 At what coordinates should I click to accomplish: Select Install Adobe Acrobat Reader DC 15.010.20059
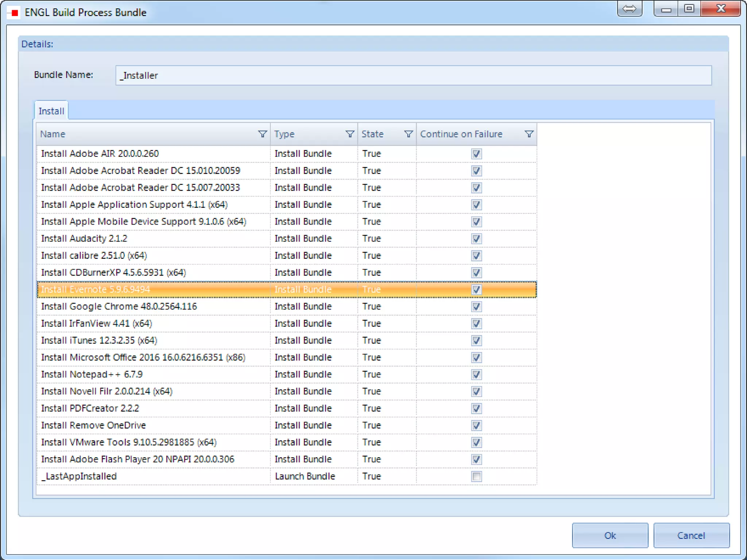287,171
